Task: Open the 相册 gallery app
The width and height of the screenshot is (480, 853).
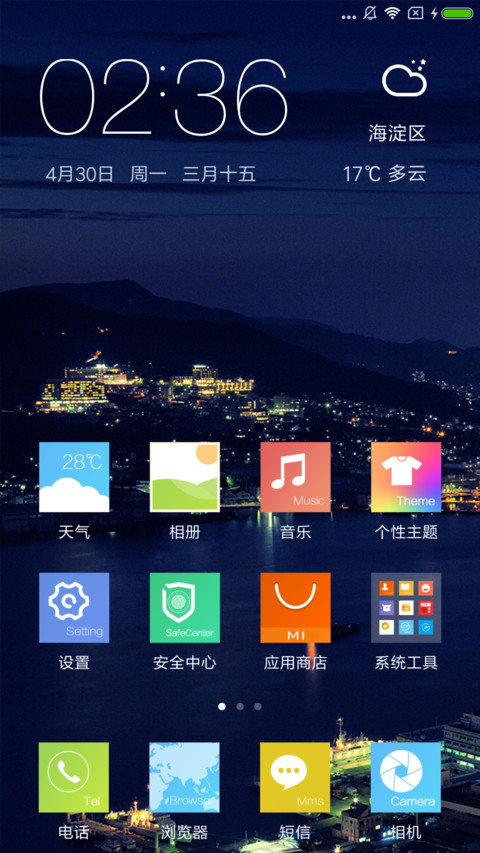Action: 184,477
